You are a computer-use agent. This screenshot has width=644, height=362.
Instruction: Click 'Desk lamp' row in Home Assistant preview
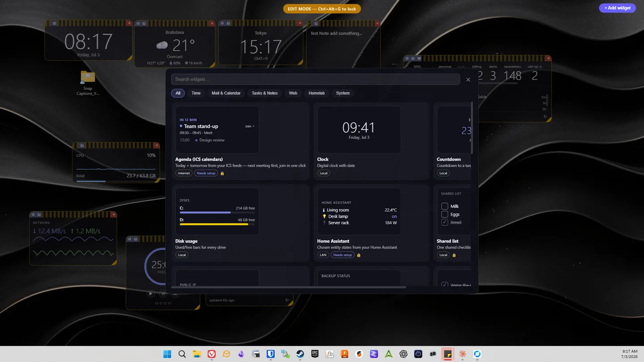(x=359, y=216)
